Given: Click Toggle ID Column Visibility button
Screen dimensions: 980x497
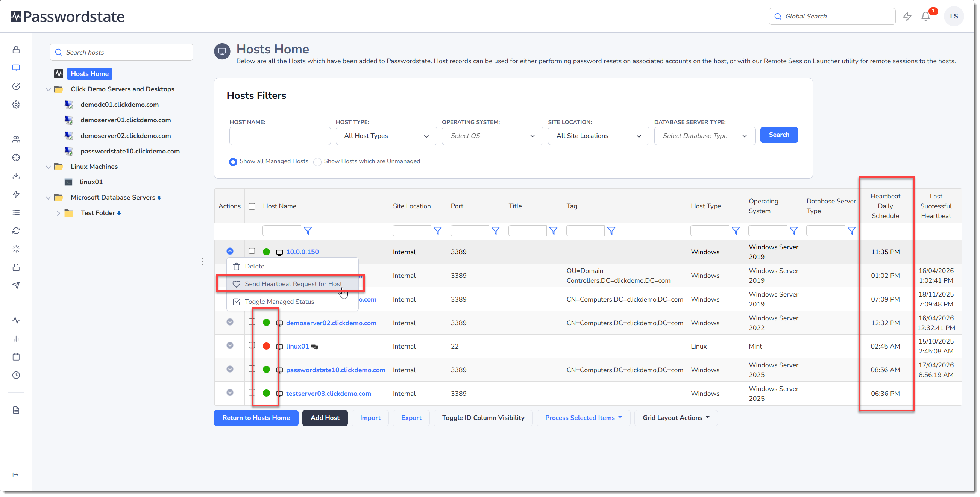Looking at the screenshot, I should click(483, 418).
